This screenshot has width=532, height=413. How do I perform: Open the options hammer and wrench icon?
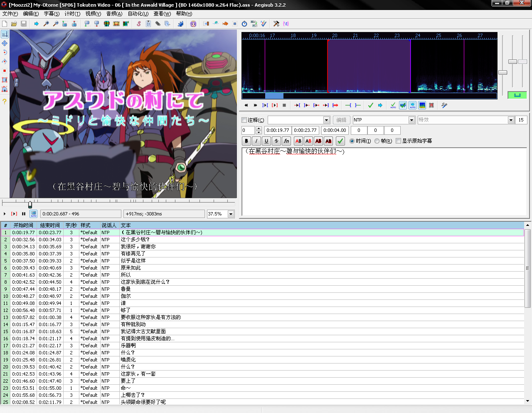276,24
